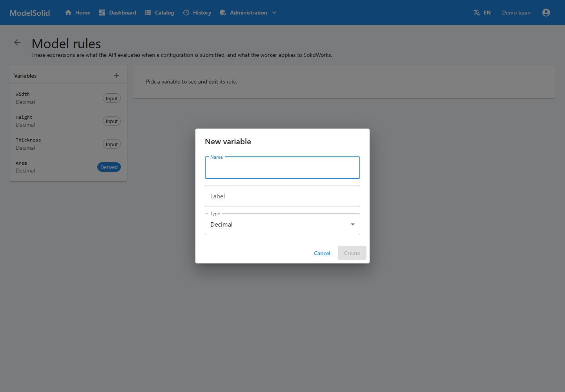Click the Input chip on Width row
565x392 pixels.
click(x=112, y=98)
